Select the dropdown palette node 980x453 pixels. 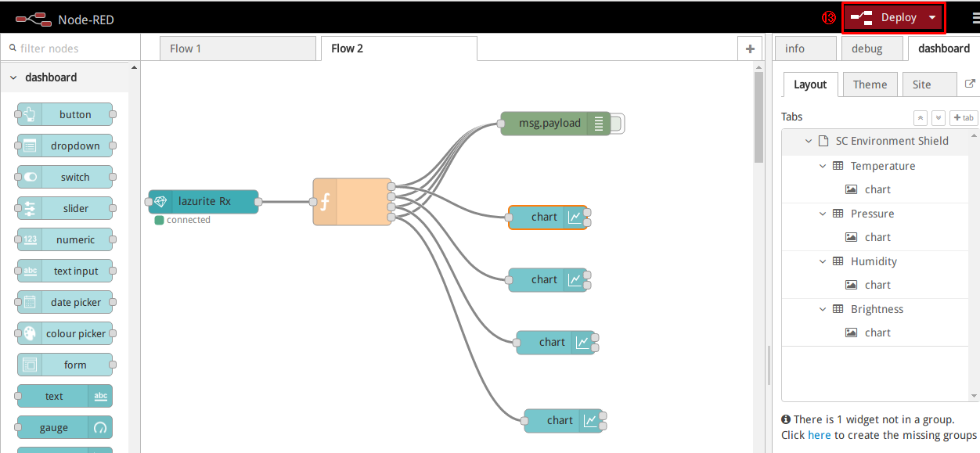[65, 146]
